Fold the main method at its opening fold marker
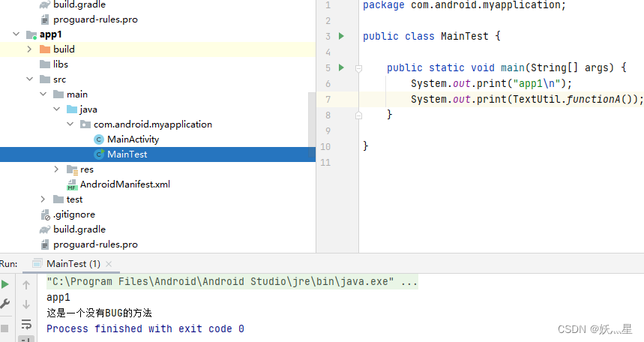Screen dimensions: 644x342 click(358, 68)
